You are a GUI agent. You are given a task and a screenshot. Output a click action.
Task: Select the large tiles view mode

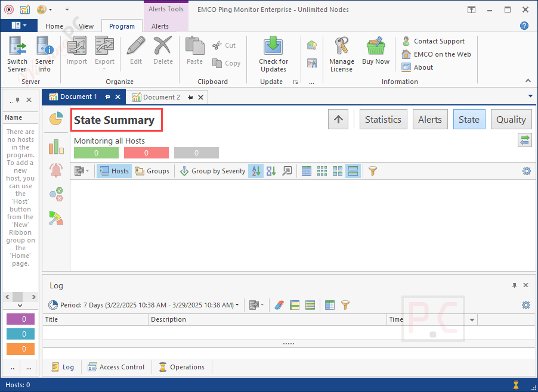[x=338, y=170]
